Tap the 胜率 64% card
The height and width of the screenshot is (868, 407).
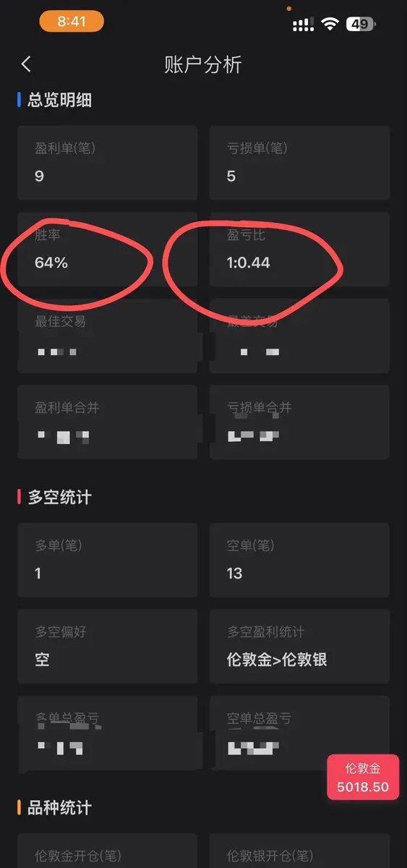[107, 250]
